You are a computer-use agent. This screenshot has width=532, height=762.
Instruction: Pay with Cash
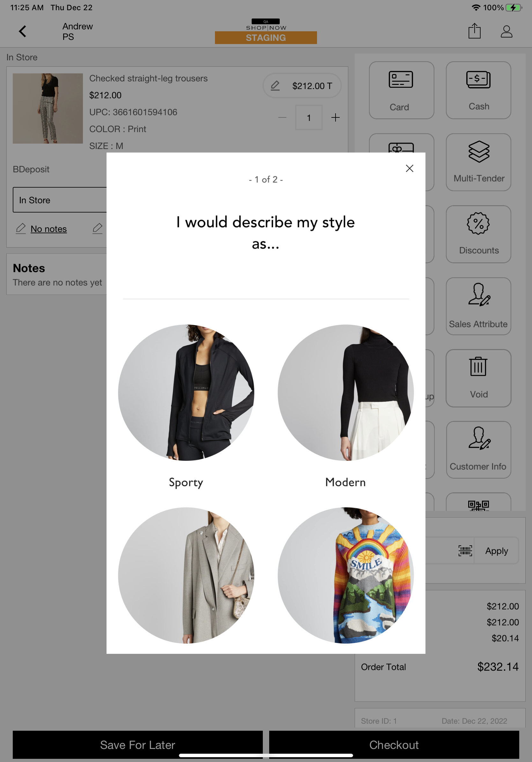point(478,90)
